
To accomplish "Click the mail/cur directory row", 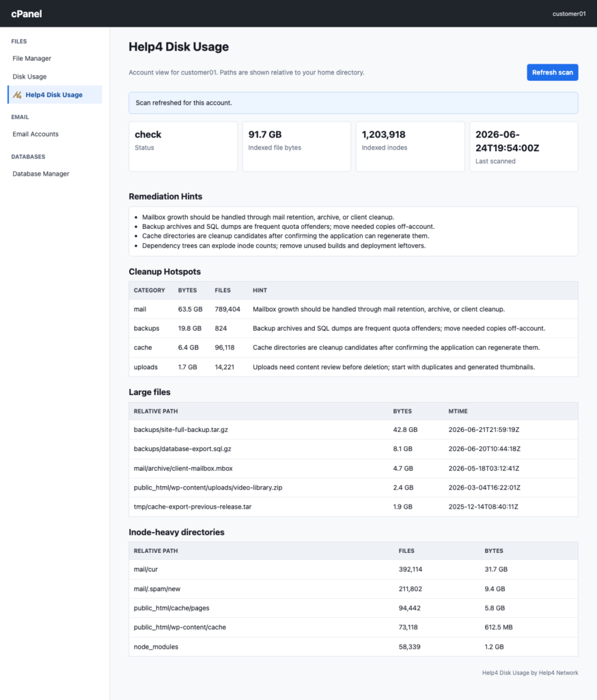I will click(353, 569).
